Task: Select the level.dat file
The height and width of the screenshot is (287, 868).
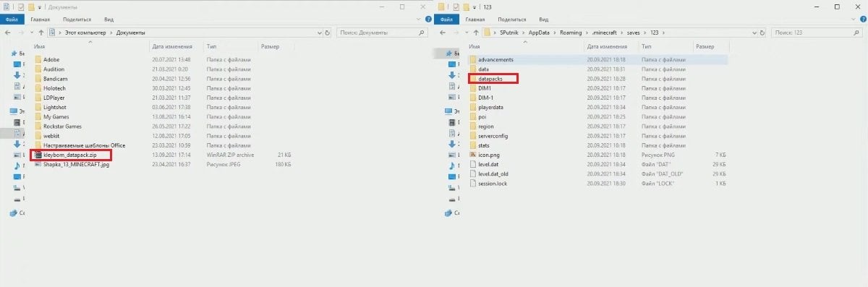Action: coord(483,164)
